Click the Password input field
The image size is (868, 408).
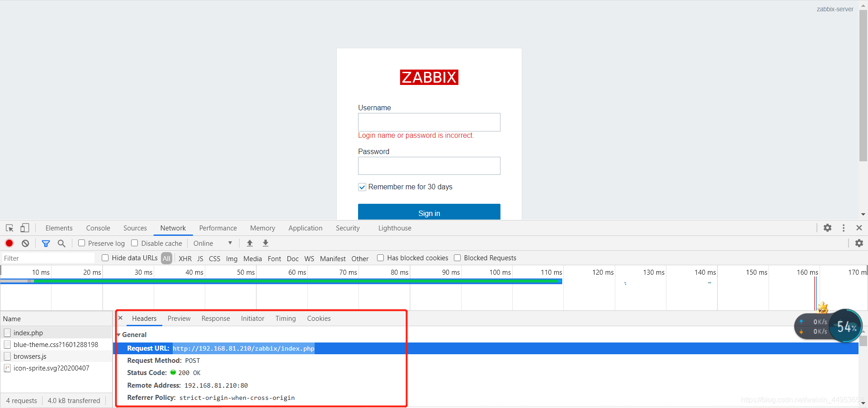tap(429, 166)
